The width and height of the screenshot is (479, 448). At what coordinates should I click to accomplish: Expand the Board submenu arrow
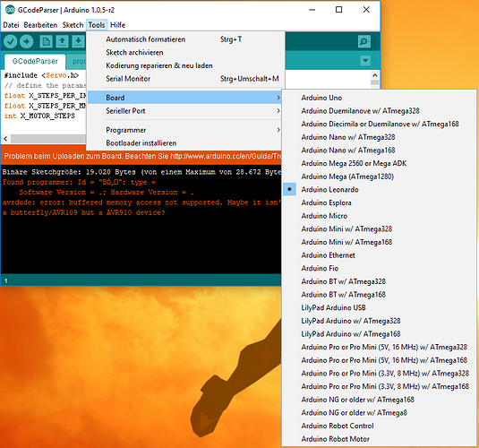[278, 98]
